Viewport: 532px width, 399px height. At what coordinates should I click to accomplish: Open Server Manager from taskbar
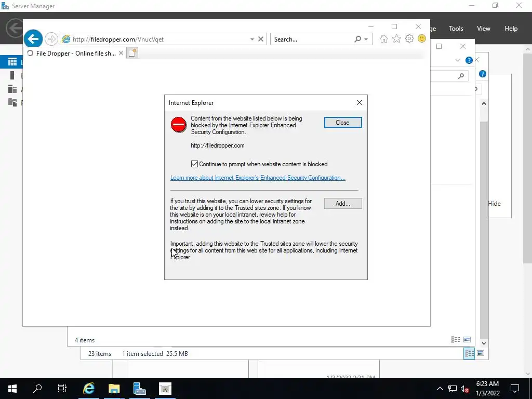pos(139,389)
